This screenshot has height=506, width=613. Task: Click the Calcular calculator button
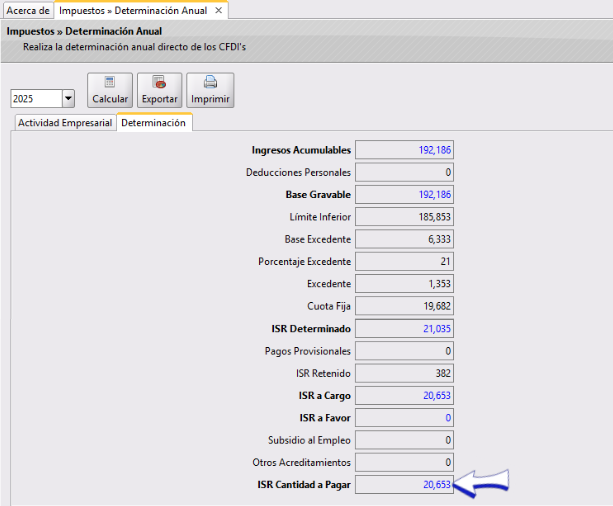(x=110, y=90)
